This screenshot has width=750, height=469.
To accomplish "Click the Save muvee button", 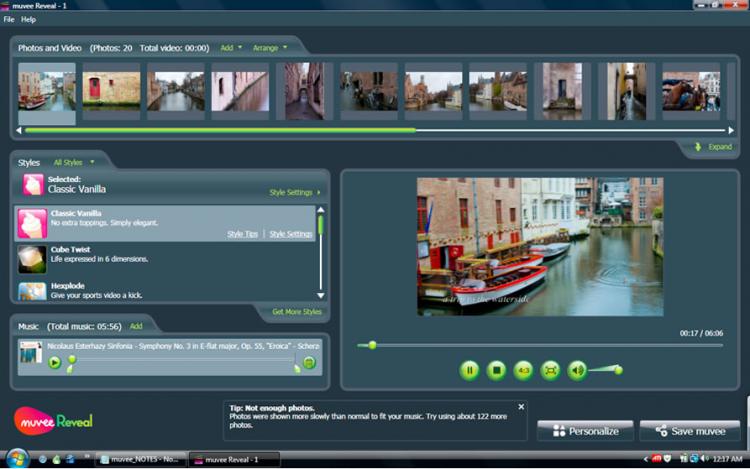I will coord(690,431).
